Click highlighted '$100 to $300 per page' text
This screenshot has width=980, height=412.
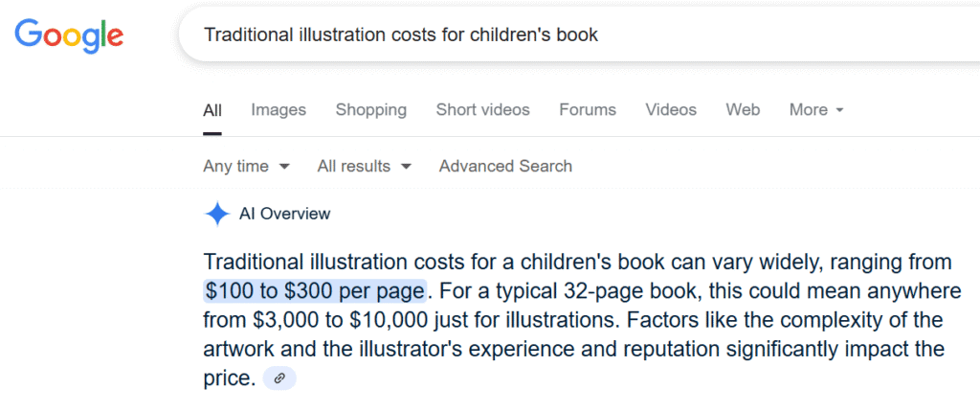[315, 291]
